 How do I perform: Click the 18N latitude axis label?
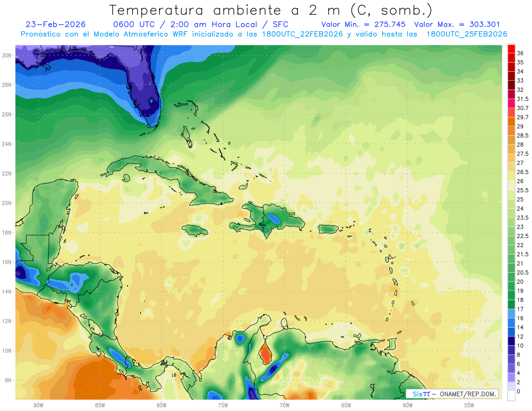coord(7,232)
